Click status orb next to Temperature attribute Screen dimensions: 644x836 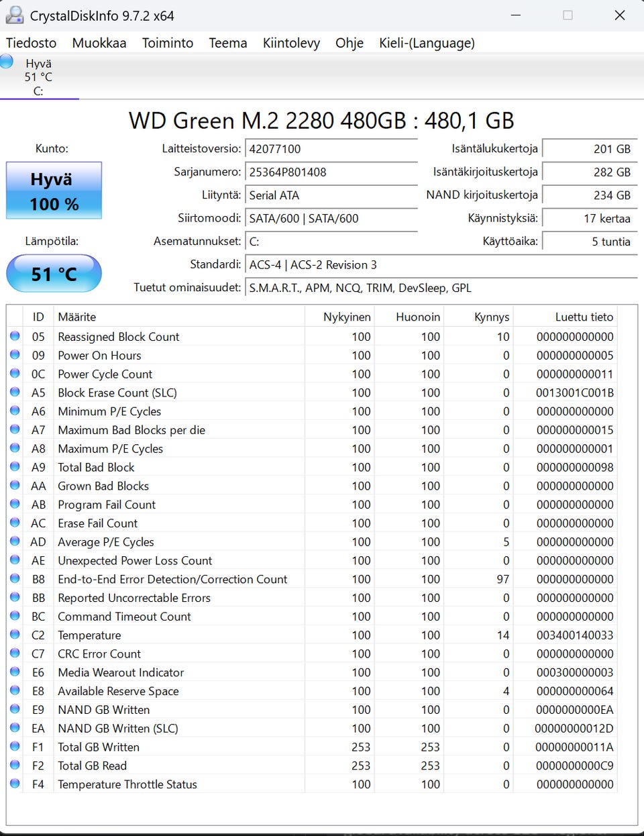point(15,635)
